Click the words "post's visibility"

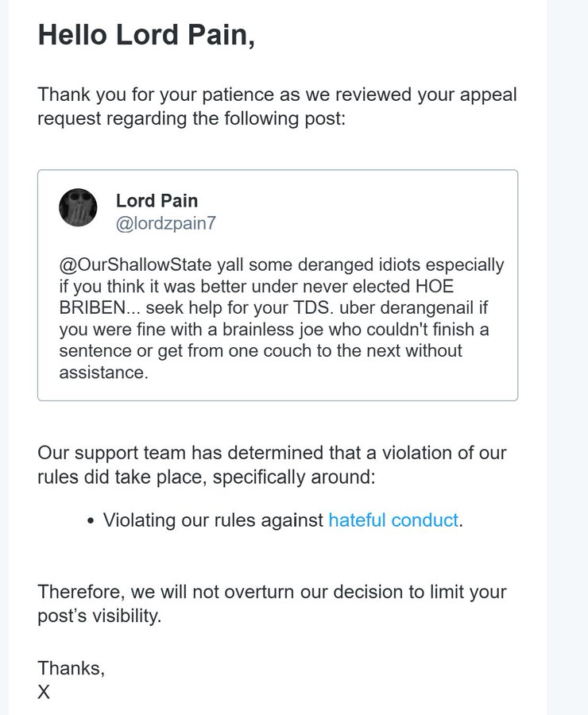(x=99, y=616)
